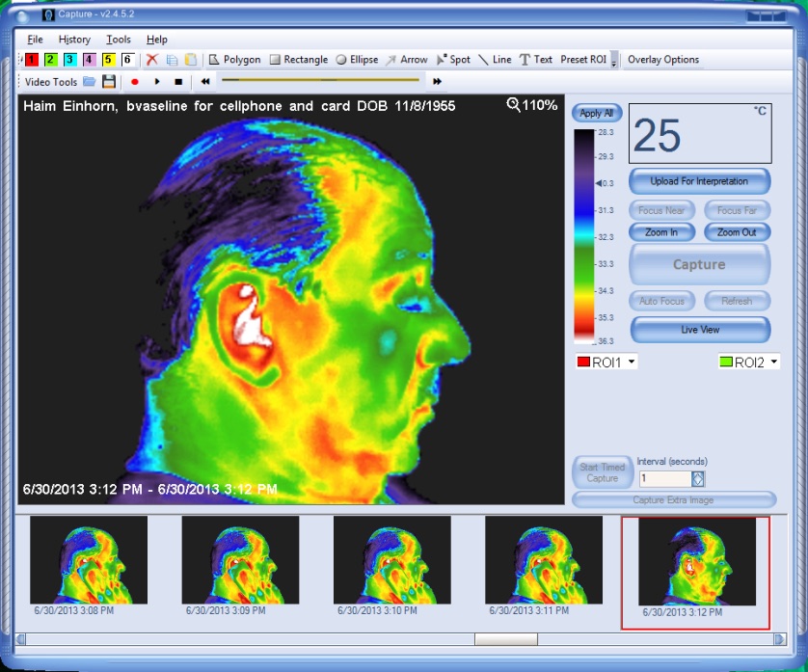
Task: Click the Zoom In button
Action: (x=661, y=232)
